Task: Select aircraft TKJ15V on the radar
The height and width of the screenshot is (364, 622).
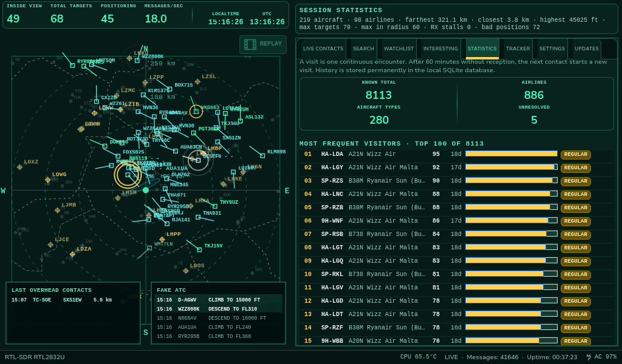Action: point(199,250)
